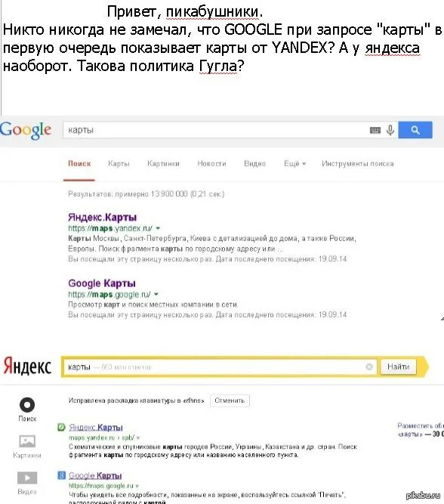The height and width of the screenshot is (504, 444).
Task: Open the arrow next to maps.yandex.ru URL
Action: tap(158, 228)
